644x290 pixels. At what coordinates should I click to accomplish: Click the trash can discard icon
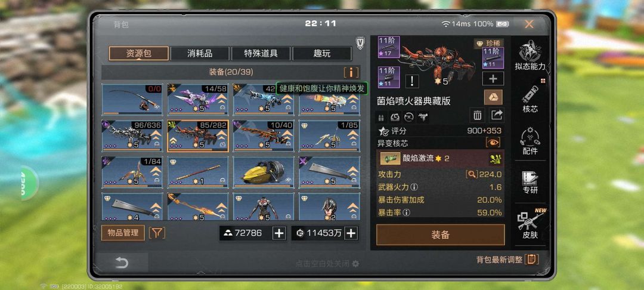(477, 115)
